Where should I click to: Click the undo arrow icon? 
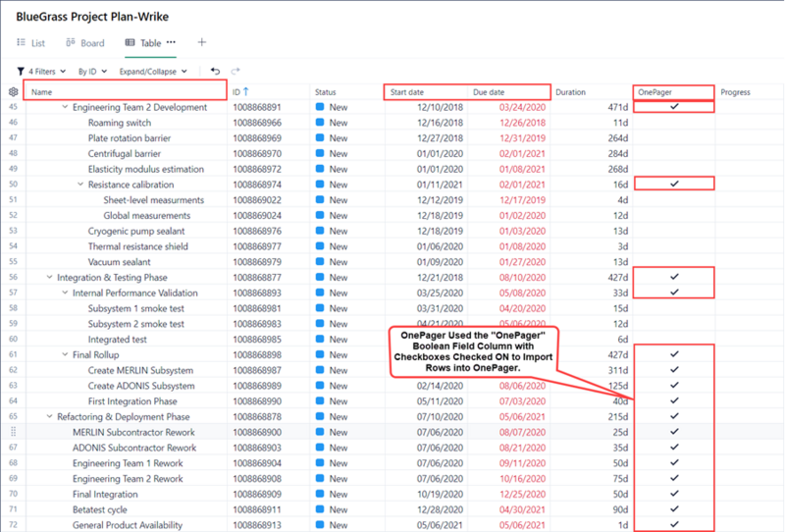click(x=215, y=71)
